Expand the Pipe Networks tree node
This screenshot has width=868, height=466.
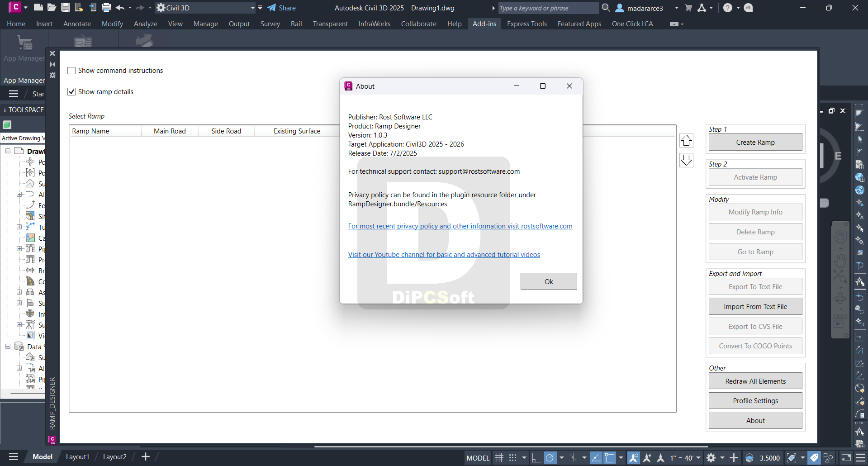pyautogui.click(x=19, y=249)
